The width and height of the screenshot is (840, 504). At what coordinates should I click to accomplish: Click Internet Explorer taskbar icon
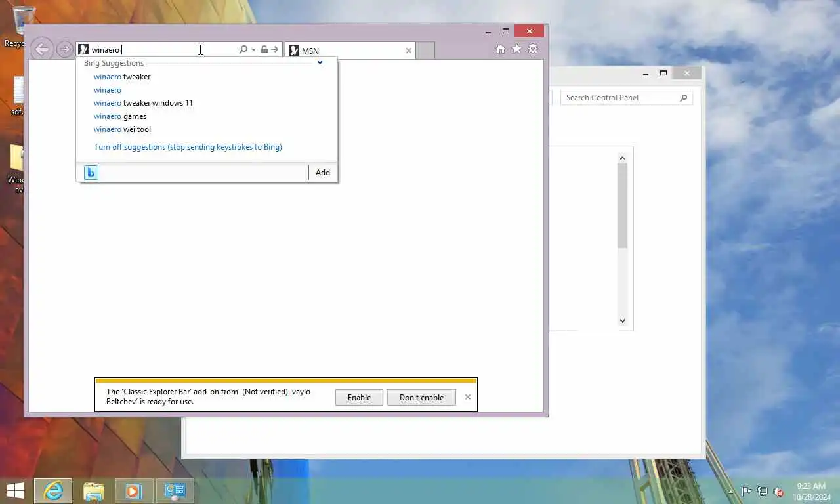53,491
